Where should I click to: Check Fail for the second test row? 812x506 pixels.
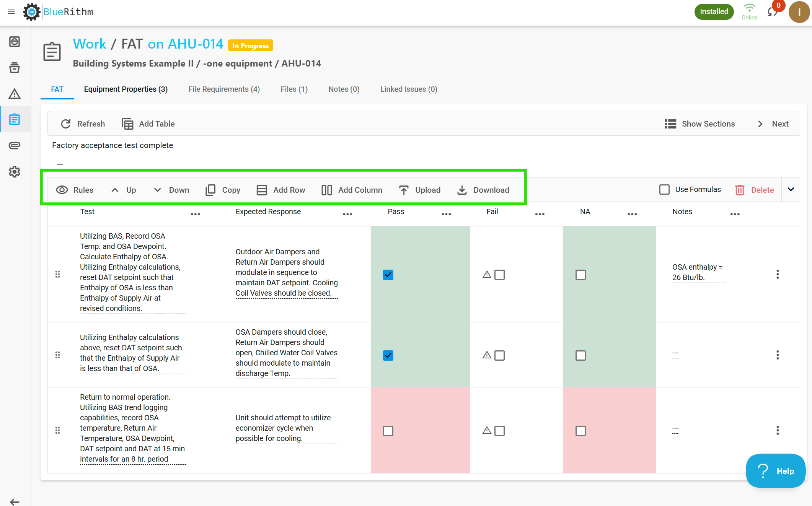tap(499, 356)
